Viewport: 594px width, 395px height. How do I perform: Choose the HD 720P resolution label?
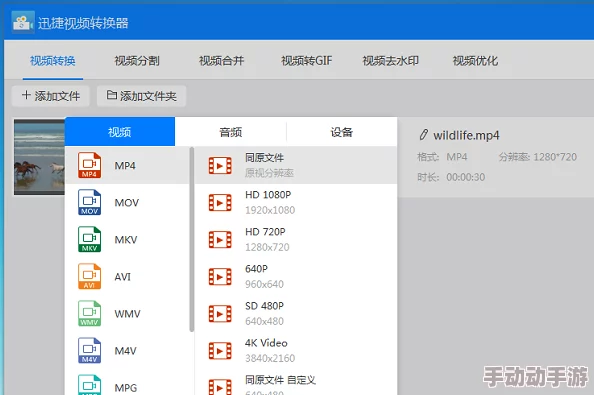click(x=265, y=232)
